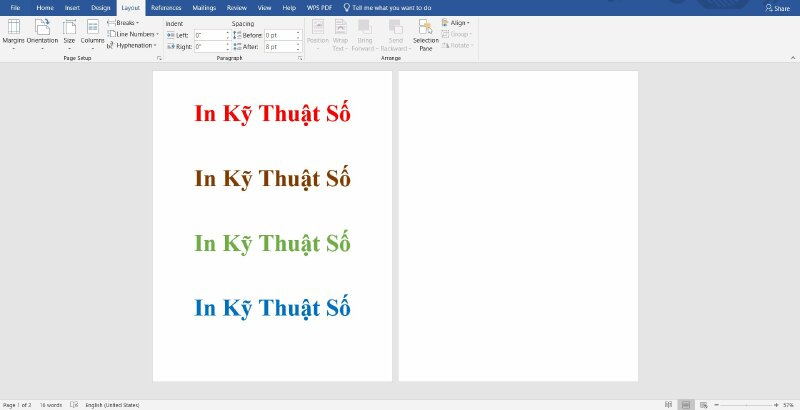Screen dimensions: 800x410
Task: Adjust the Indent Left spinner arrows
Action: (x=228, y=35)
